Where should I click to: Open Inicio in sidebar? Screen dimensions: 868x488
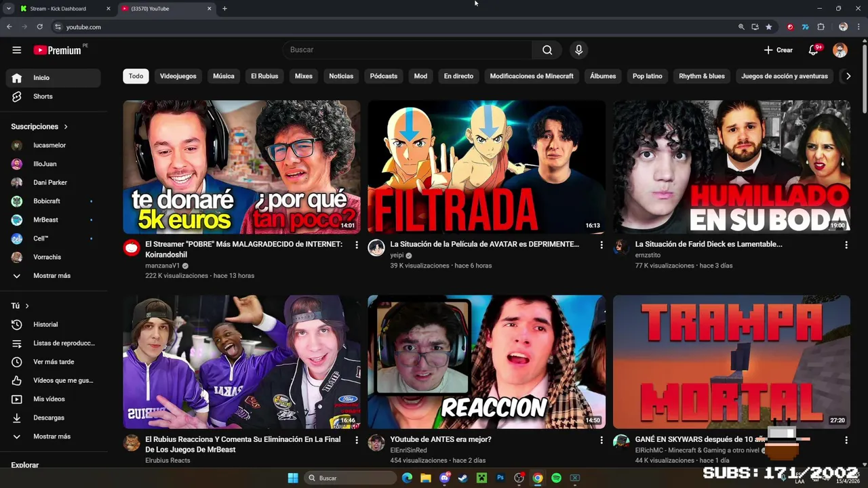[x=54, y=78]
